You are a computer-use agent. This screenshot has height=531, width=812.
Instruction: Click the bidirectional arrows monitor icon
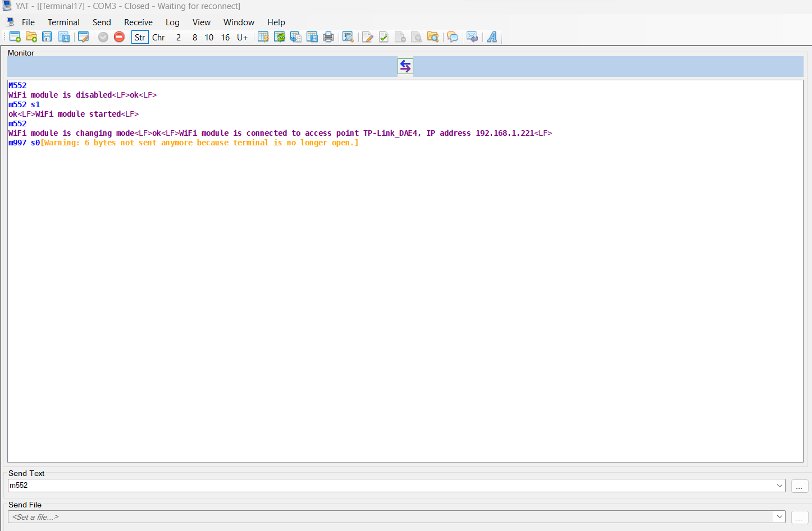[405, 66]
